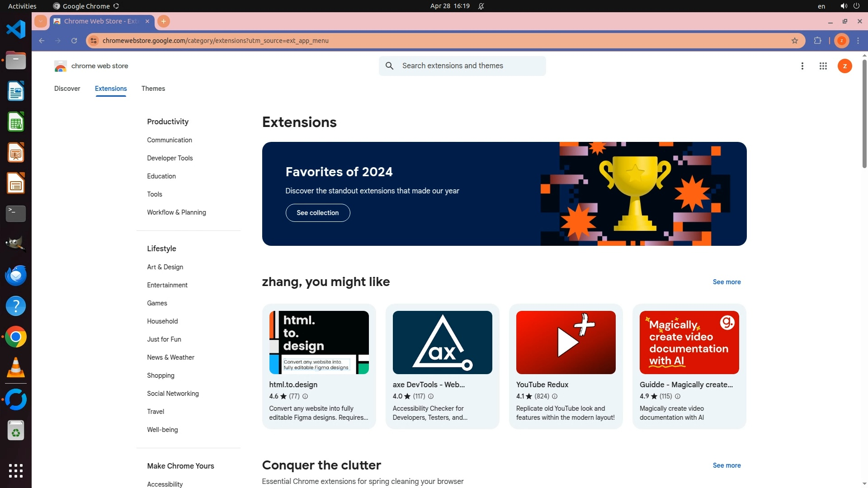Select the Developer Tools category
Viewport: 868px width, 488px height.
tap(170, 158)
